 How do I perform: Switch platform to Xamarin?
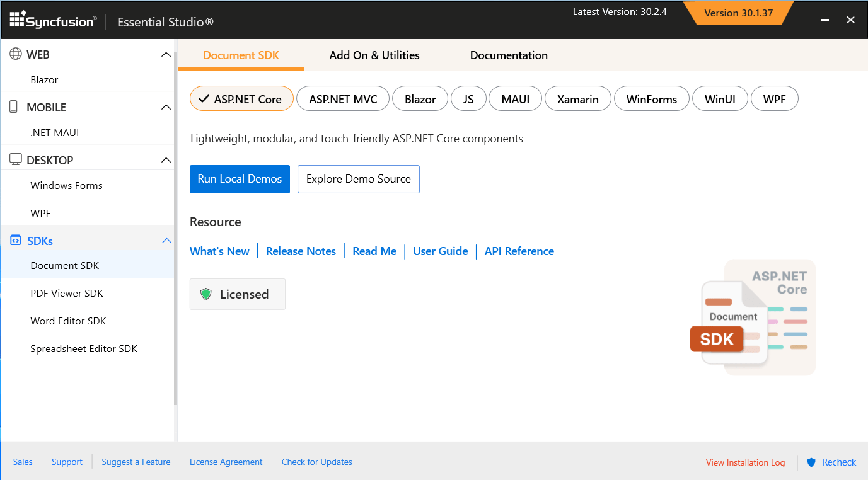(577, 98)
